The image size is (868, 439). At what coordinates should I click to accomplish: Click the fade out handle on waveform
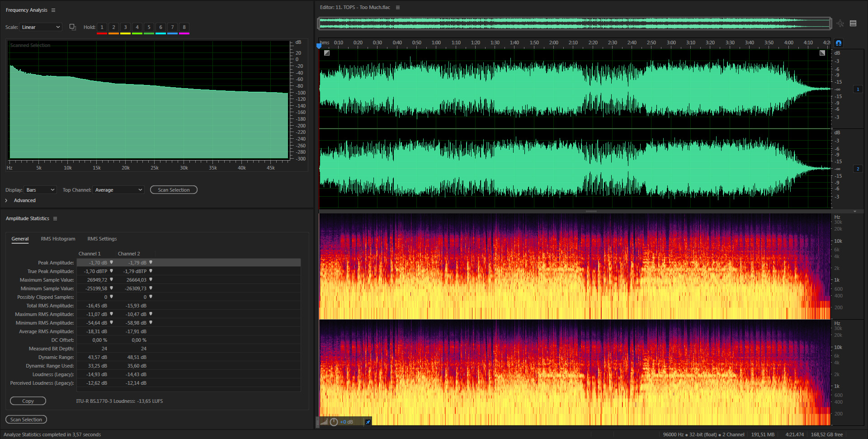click(x=822, y=53)
